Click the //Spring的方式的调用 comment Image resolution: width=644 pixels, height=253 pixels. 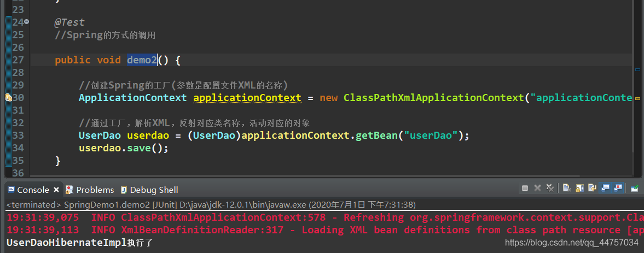(x=105, y=36)
